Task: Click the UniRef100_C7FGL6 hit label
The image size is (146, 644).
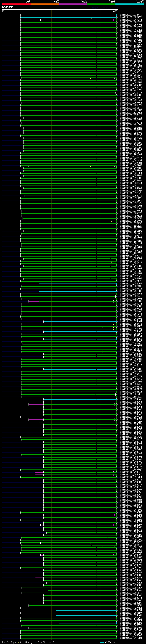Action: pyautogui.click(x=131, y=583)
